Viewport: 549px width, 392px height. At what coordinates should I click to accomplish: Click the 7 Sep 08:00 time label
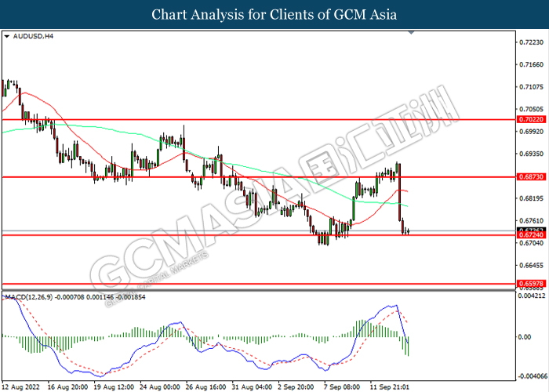click(342, 387)
